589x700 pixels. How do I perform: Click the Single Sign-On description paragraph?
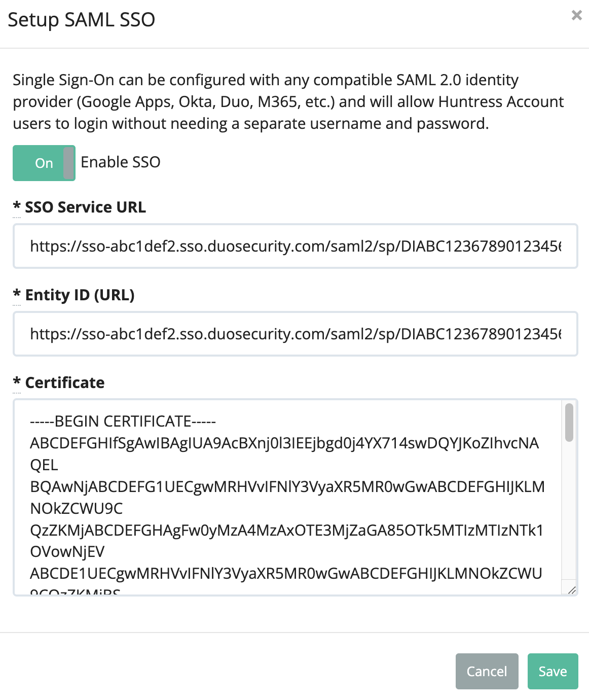click(288, 101)
